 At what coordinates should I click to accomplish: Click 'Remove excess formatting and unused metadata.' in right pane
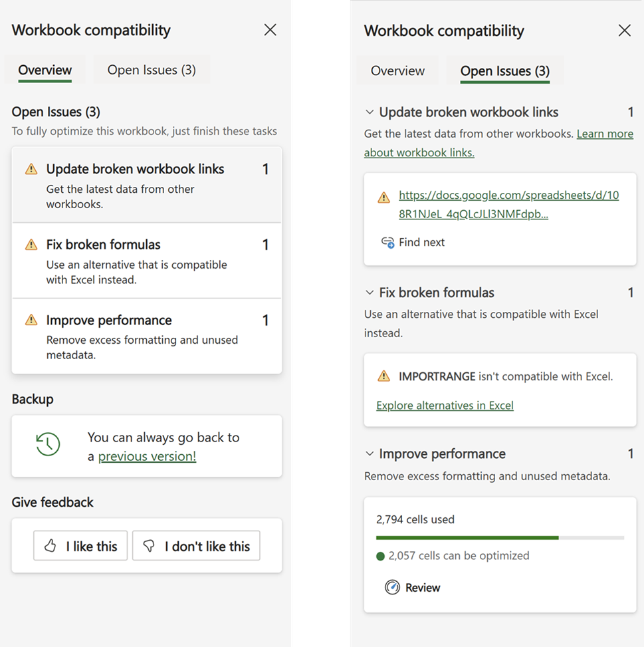(487, 476)
